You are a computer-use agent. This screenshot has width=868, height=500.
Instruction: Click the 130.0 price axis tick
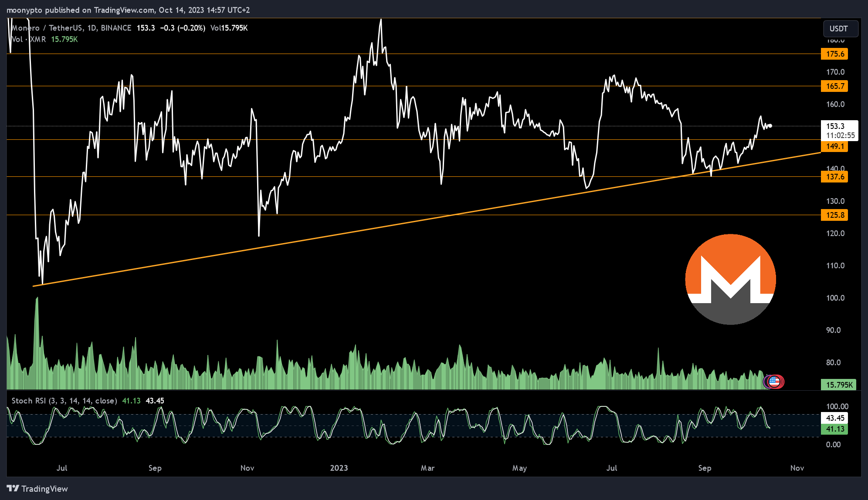pyautogui.click(x=835, y=201)
